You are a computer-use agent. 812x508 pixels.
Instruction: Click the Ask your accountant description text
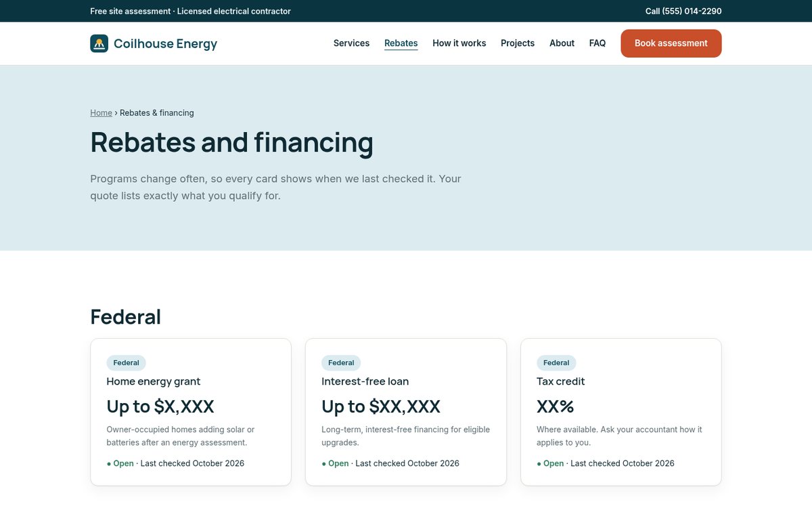pos(620,436)
